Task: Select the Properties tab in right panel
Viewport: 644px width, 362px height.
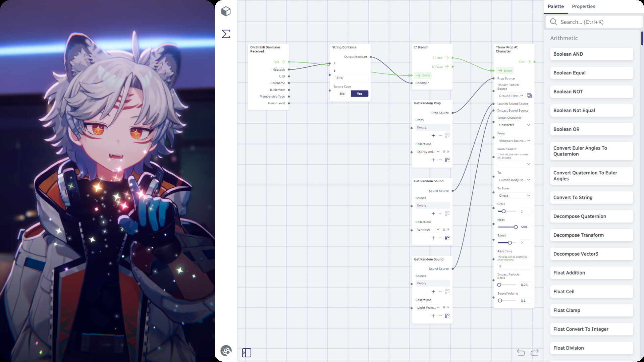Action: click(584, 6)
